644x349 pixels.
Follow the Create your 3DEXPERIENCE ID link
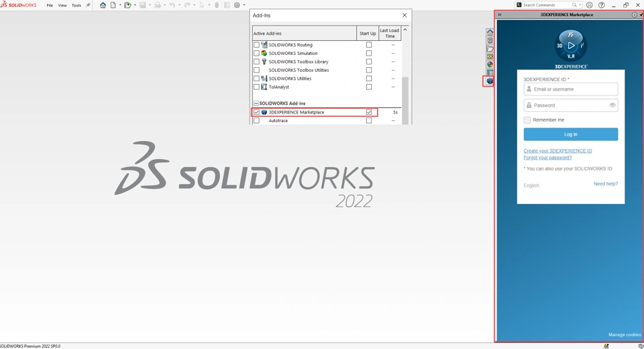tap(557, 151)
